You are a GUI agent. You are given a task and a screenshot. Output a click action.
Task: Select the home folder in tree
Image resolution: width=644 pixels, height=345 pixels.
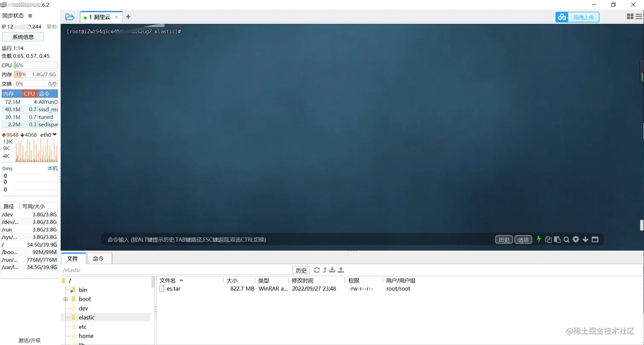(86, 336)
